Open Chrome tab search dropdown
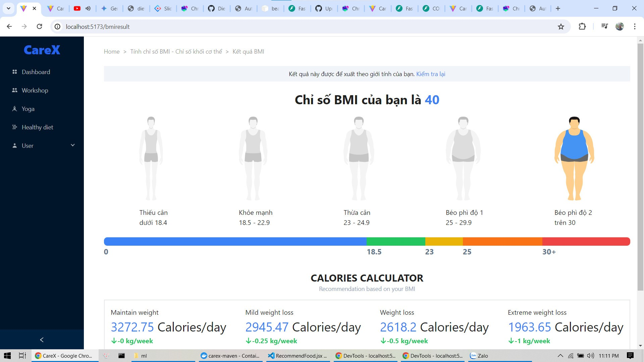Screen dimensions: 644x362 pos(8,8)
